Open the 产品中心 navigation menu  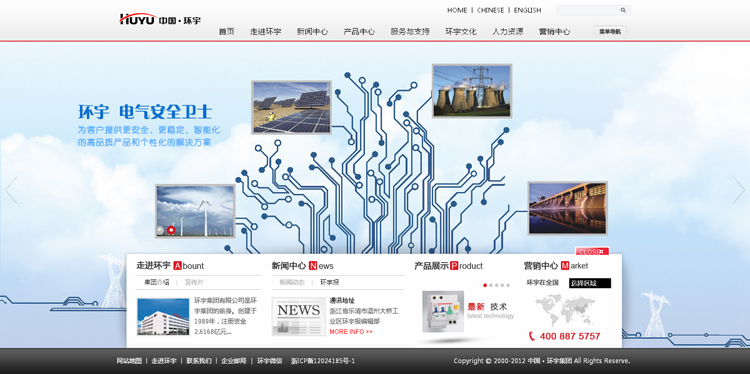359,32
